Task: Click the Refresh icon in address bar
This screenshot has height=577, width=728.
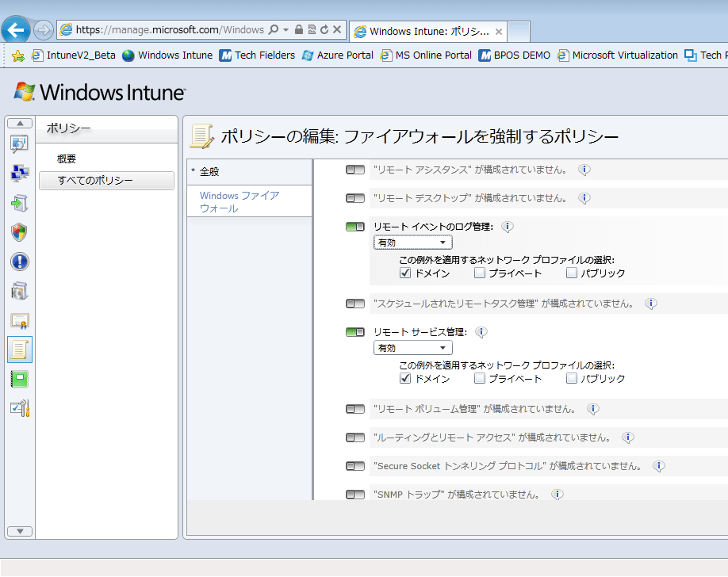Action: pos(324,29)
